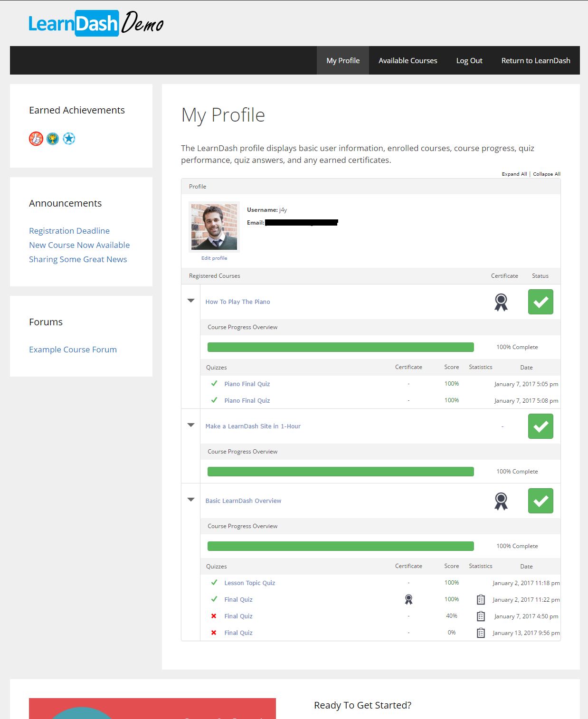Click the trophy achievement badge
588x719 pixels.
tap(53, 139)
